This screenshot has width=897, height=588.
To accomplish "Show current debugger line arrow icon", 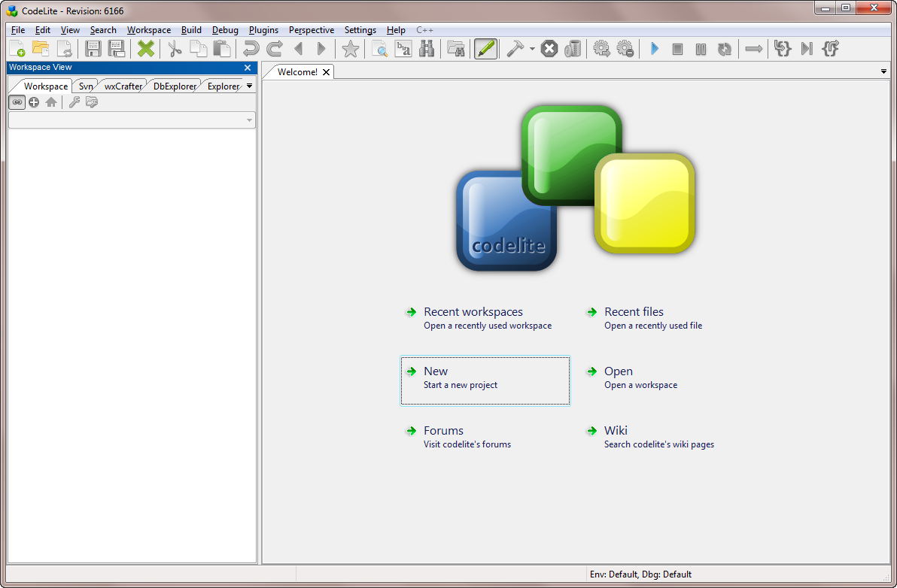I will point(754,49).
